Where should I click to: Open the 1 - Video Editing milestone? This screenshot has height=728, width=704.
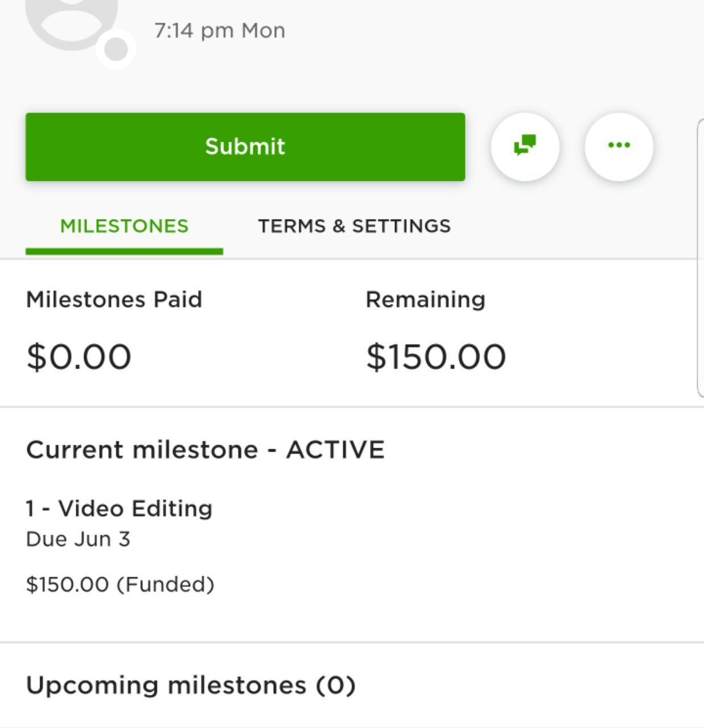[x=120, y=508]
